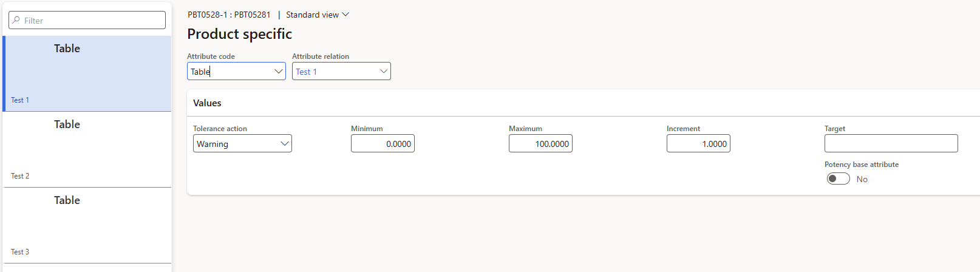Viewport: 980px width, 272px height.
Task: Select the Test 1 record in list
Action: tap(87, 73)
